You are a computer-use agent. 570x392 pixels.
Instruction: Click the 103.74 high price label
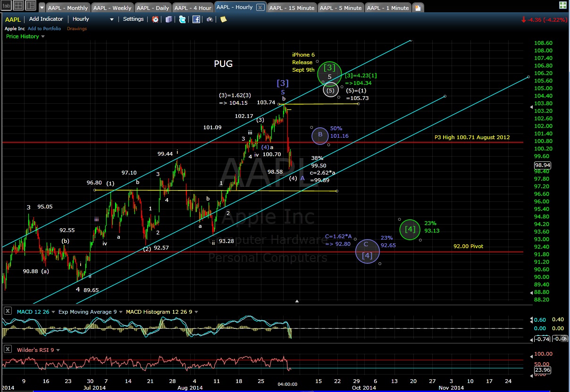tap(266, 102)
